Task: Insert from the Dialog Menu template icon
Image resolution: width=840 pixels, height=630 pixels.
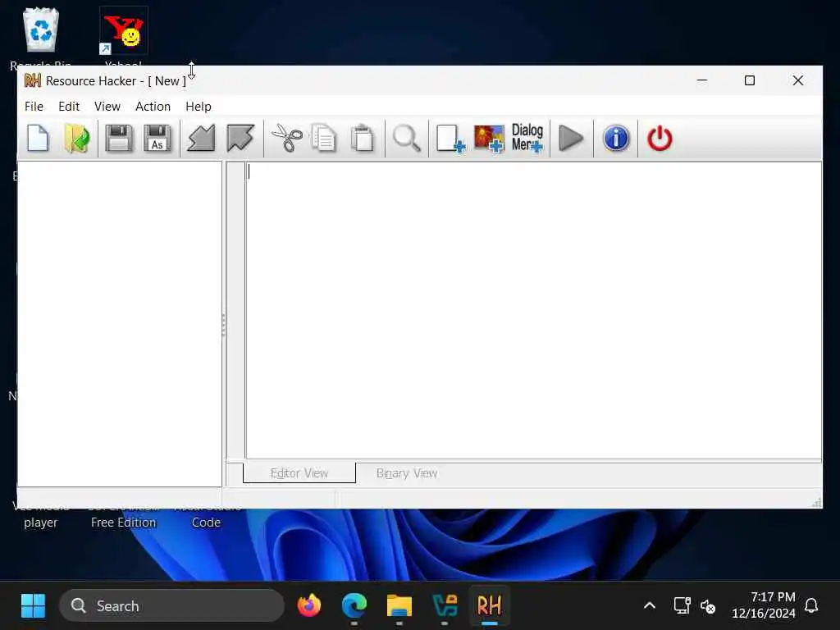Action: point(527,138)
